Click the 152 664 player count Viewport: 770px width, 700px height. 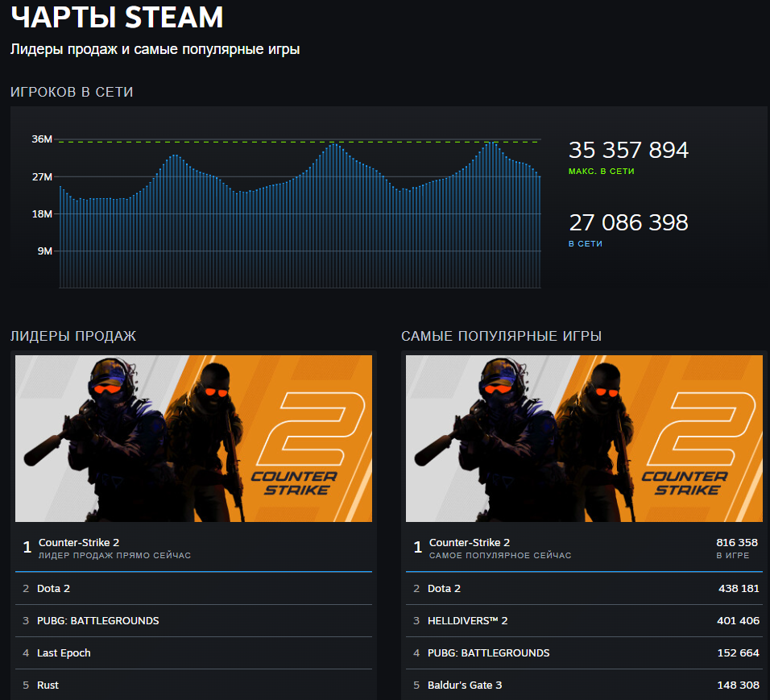click(x=738, y=652)
